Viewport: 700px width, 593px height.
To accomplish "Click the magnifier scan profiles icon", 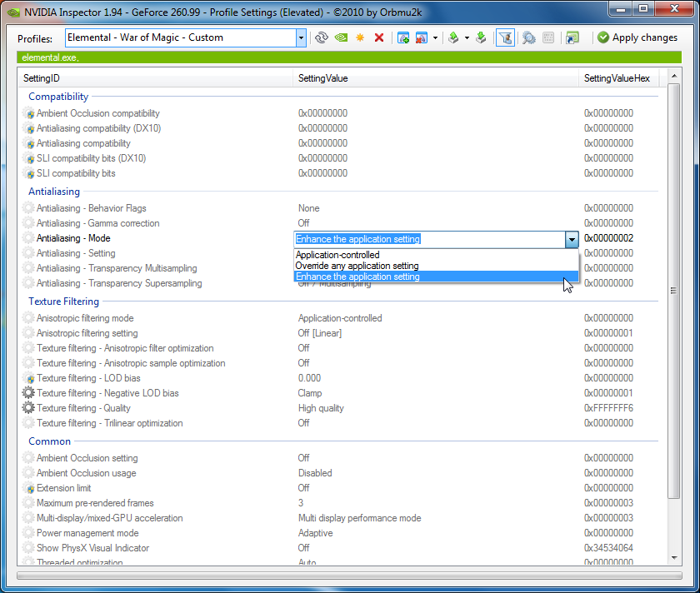I will click(x=528, y=37).
